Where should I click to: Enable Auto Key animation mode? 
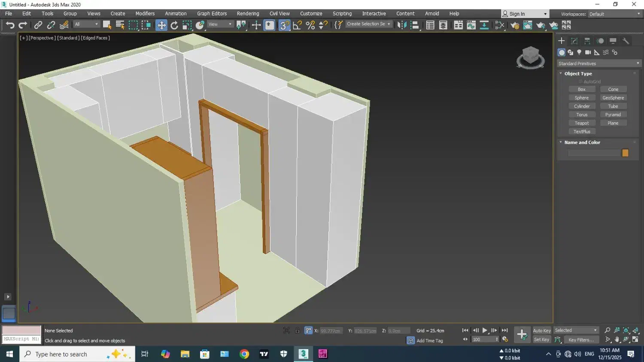click(x=541, y=331)
